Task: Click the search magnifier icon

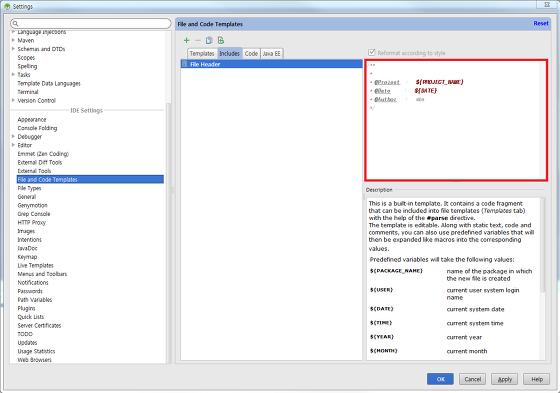Action: tap(15, 24)
